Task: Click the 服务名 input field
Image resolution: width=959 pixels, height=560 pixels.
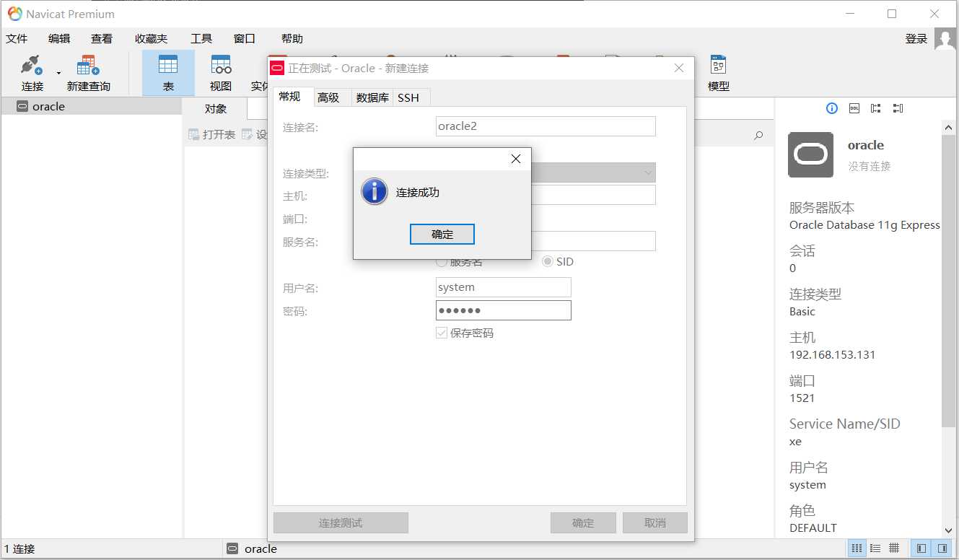Action: [x=593, y=241]
